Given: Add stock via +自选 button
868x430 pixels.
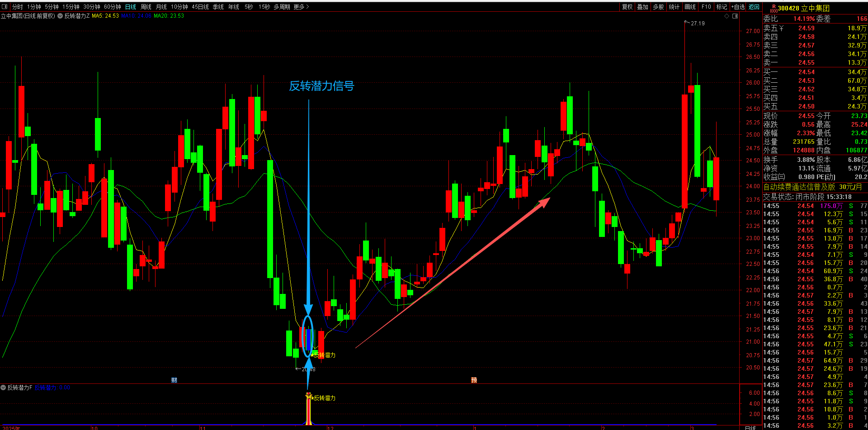Looking at the screenshot, I should pyautogui.click(x=738, y=7).
